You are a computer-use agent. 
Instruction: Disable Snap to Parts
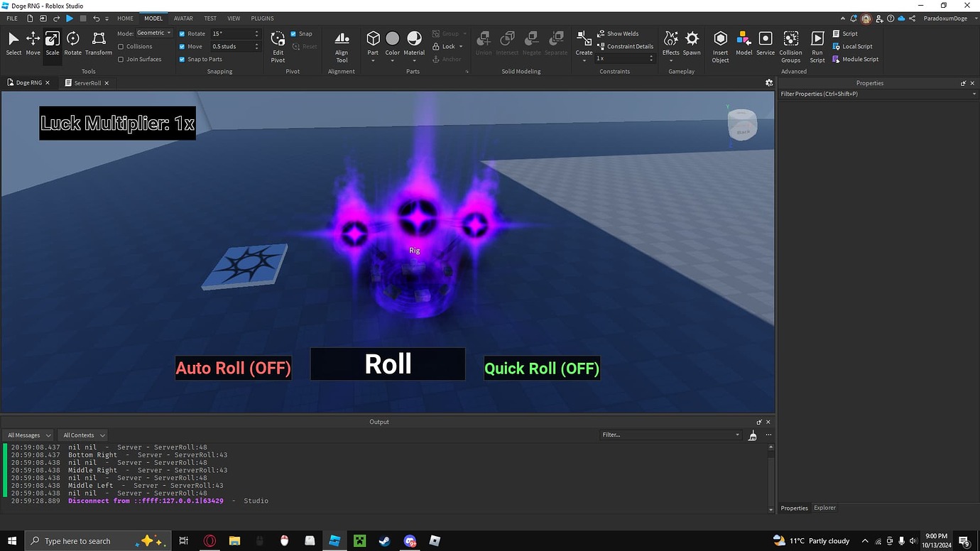[183, 59]
